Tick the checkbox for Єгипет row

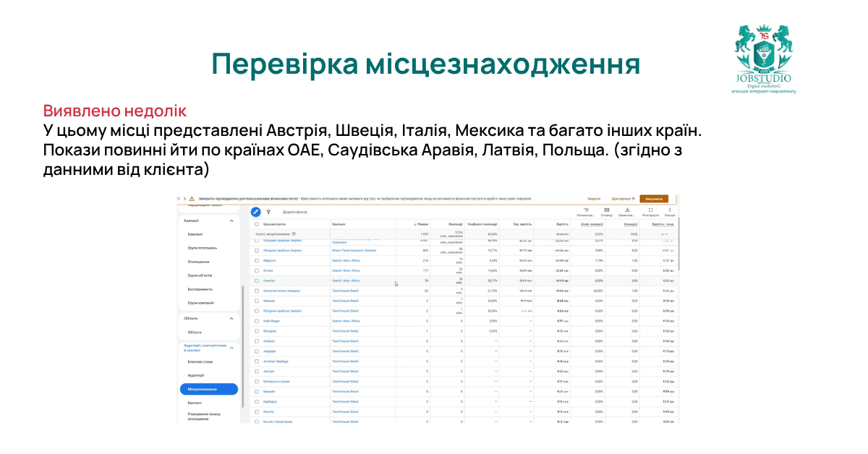tap(257, 270)
